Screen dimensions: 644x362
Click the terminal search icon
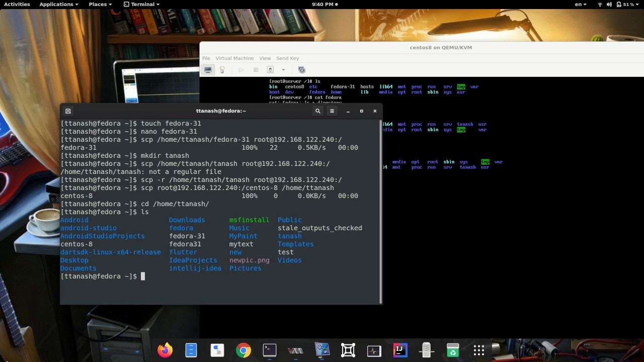point(317,111)
